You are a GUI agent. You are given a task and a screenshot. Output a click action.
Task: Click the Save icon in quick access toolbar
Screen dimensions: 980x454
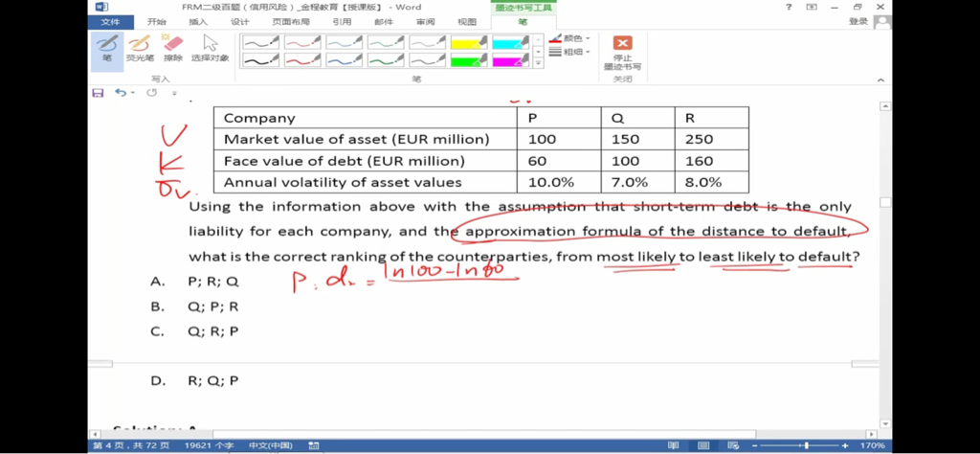pyautogui.click(x=98, y=93)
